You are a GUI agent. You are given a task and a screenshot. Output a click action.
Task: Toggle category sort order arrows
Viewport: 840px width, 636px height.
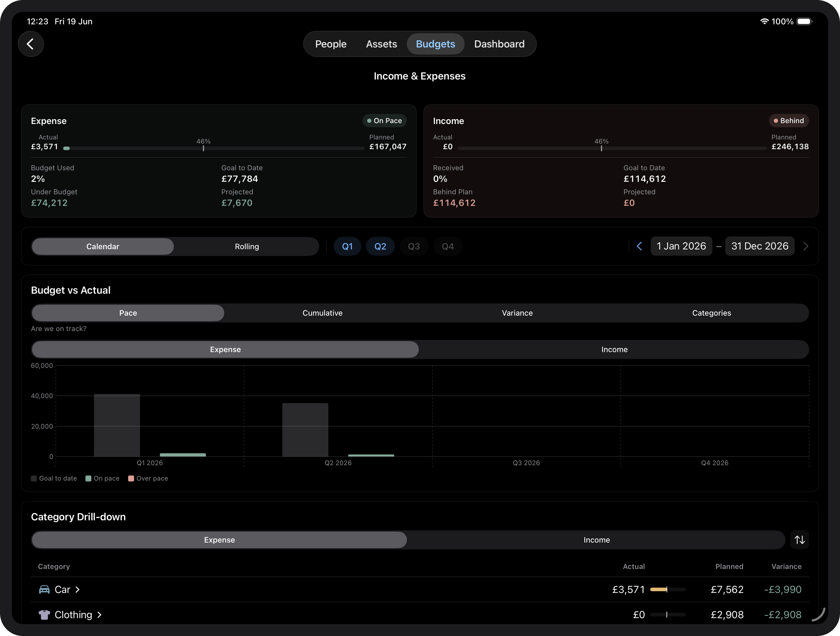(x=799, y=540)
